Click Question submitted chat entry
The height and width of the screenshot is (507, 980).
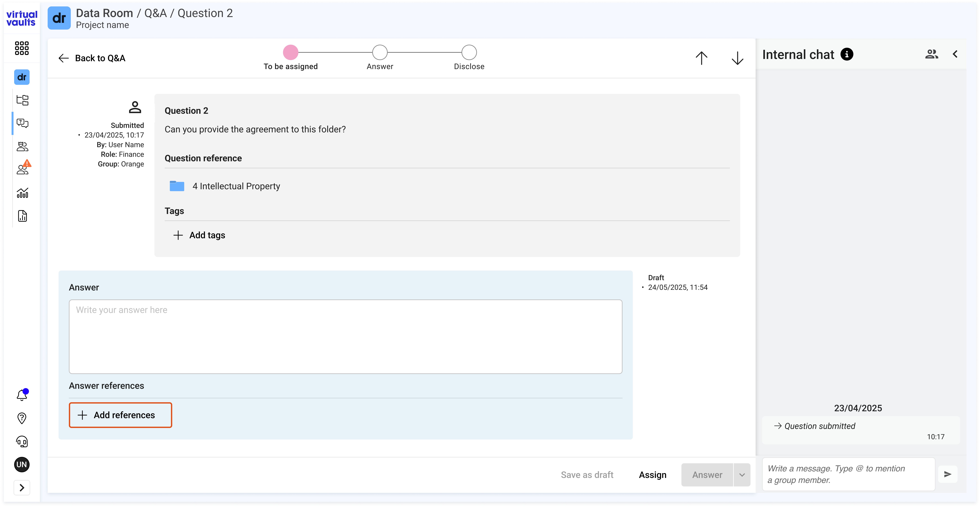(x=861, y=431)
